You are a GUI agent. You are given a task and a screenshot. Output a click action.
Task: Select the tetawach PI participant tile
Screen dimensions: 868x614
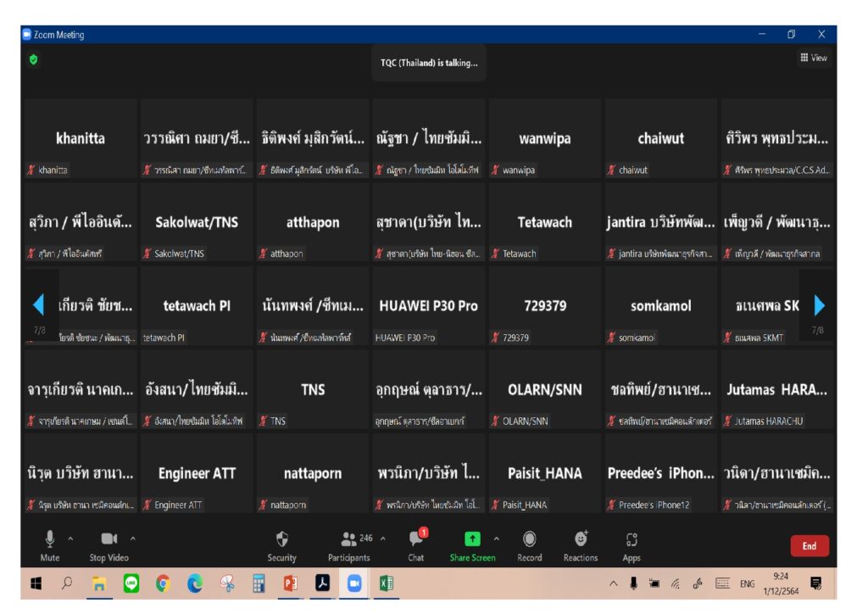pyautogui.click(x=197, y=305)
